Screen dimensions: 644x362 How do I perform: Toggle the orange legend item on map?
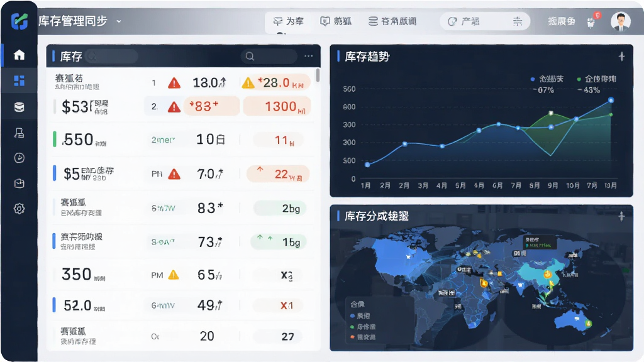363,337
